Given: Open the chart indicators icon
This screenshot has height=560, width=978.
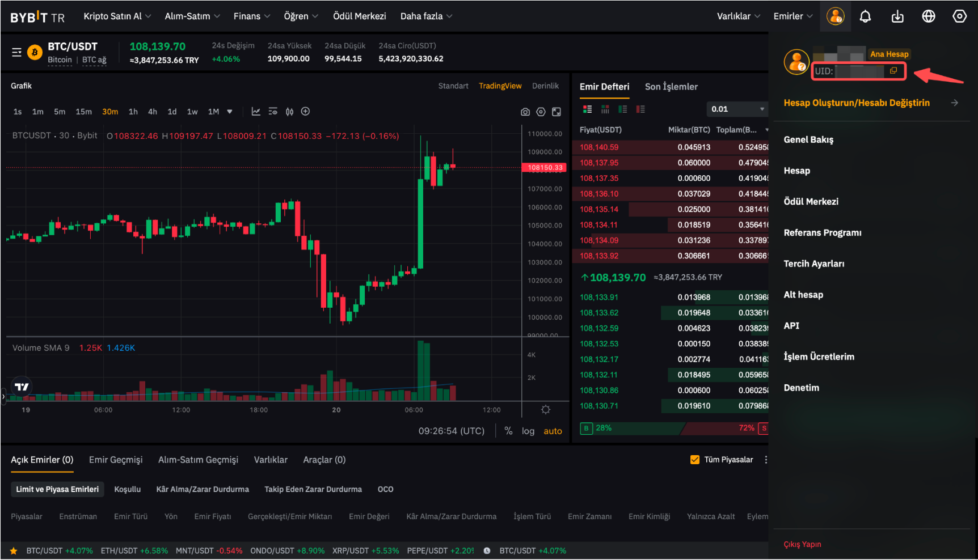Looking at the screenshot, I should pos(256,112).
